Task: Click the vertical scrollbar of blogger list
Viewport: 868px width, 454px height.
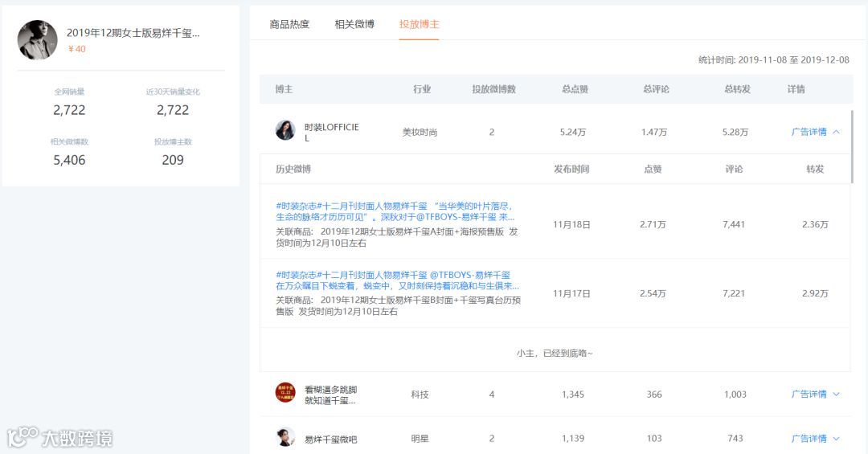Action: point(852,147)
